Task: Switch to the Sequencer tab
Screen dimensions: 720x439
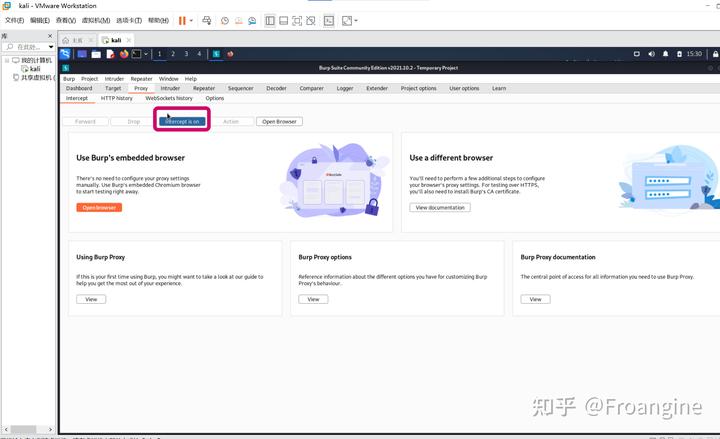Action: tap(241, 88)
